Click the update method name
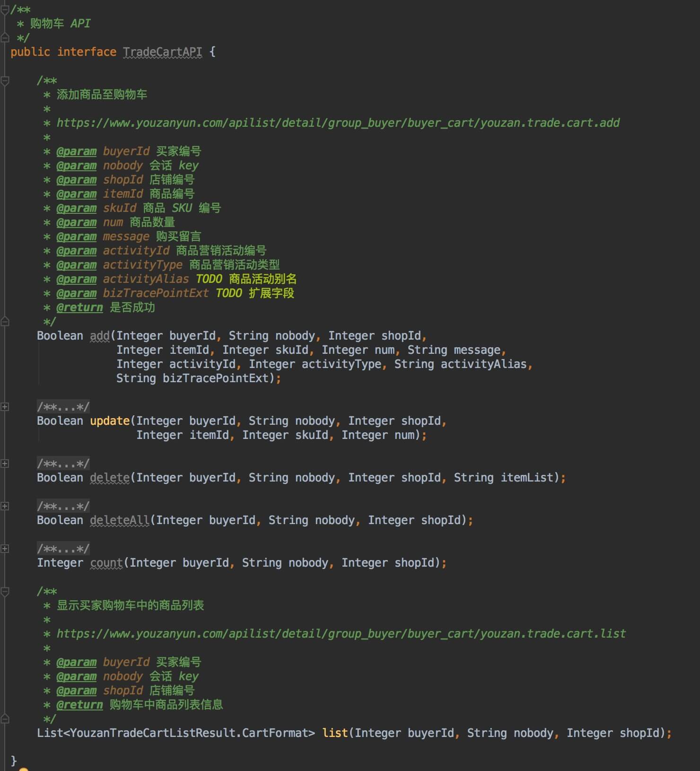Viewport: 700px width, 771px height. (x=110, y=421)
